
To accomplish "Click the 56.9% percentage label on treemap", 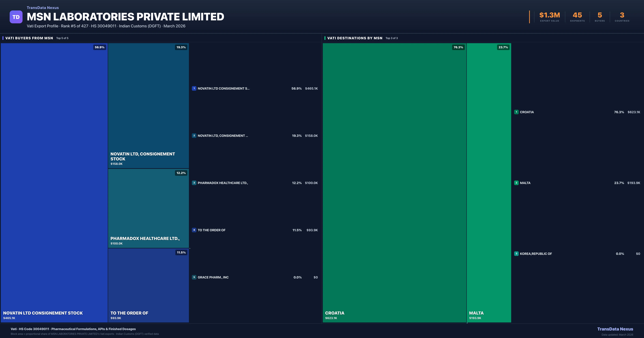I will click(x=100, y=47).
